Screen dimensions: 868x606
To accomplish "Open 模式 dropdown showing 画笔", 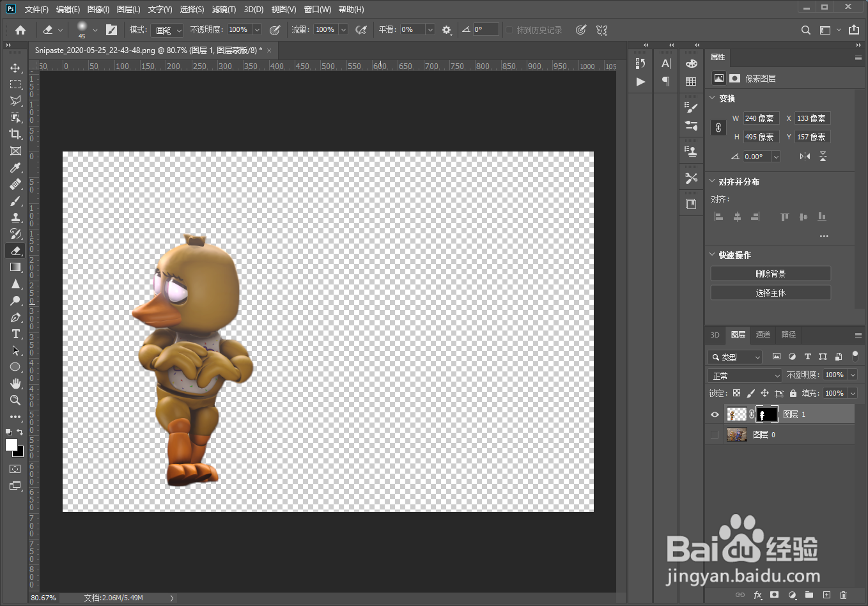I will (167, 30).
